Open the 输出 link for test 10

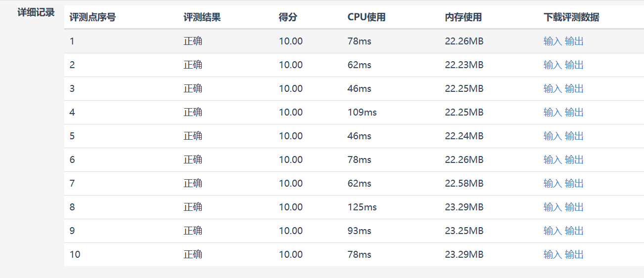point(574,255)
